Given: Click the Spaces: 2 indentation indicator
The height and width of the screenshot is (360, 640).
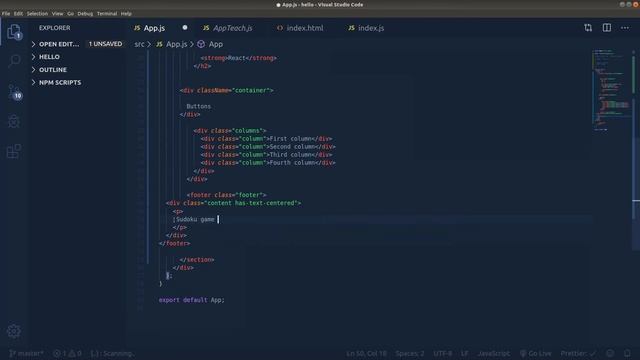Looking at the screenshot, I should pyautogui.click(x=409, y=353).
